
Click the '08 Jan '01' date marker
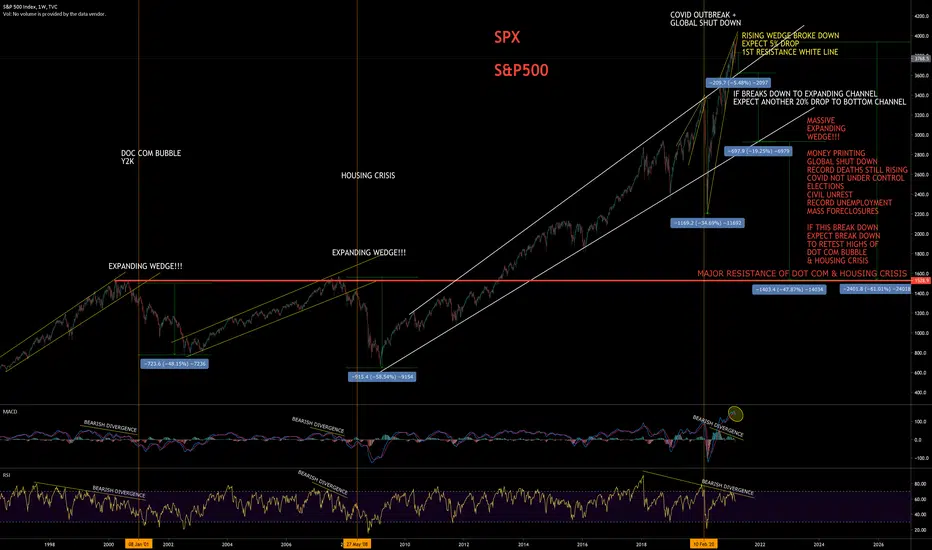(x=138, y=543)
